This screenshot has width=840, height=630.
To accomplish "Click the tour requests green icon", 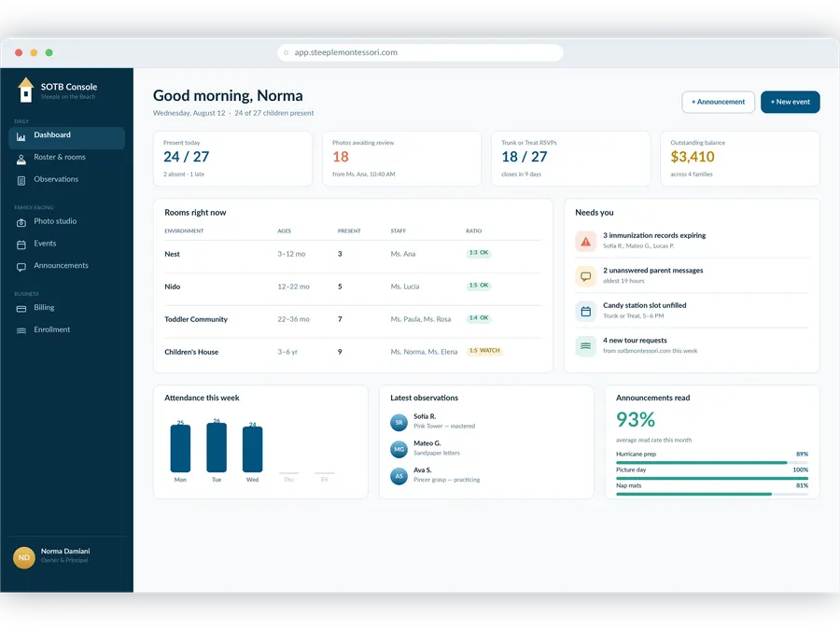I will tap(585, 346).
